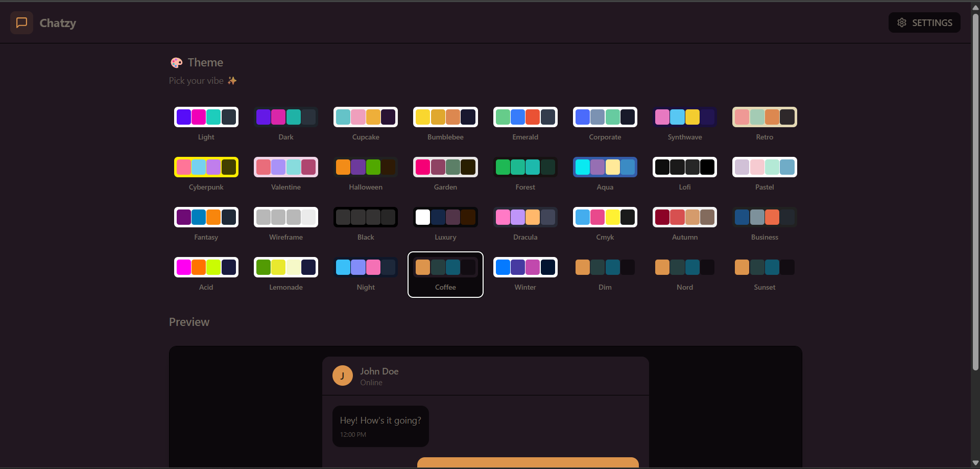Image resolution: width=980 pixels, height=469 pixels.
Task: Select the Light theme
Action: click(x=206, y=124)
